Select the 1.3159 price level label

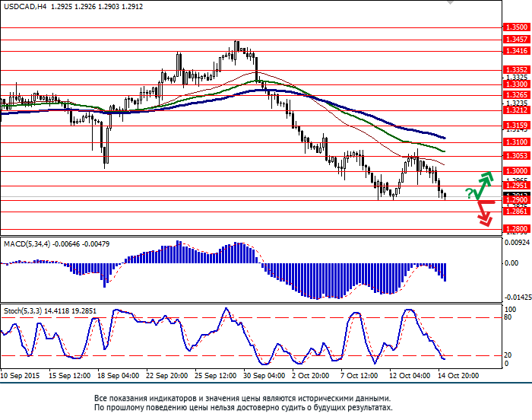tap(517, 126)
